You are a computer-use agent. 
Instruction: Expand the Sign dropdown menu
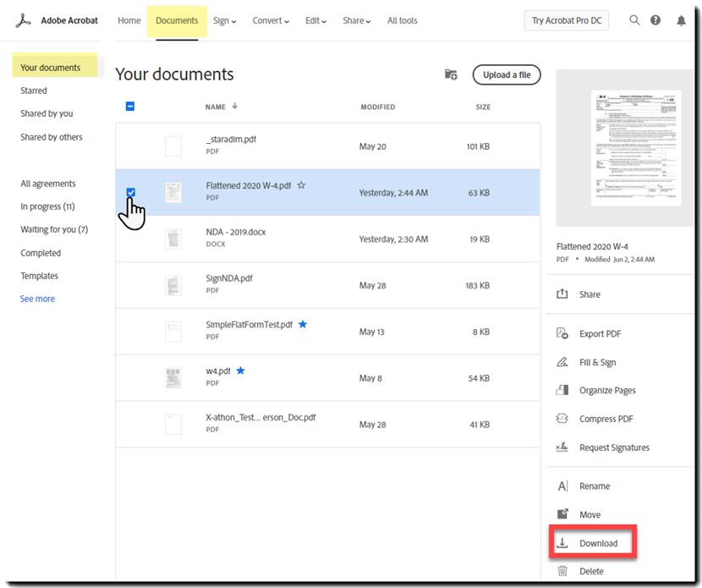coord(224,20)
